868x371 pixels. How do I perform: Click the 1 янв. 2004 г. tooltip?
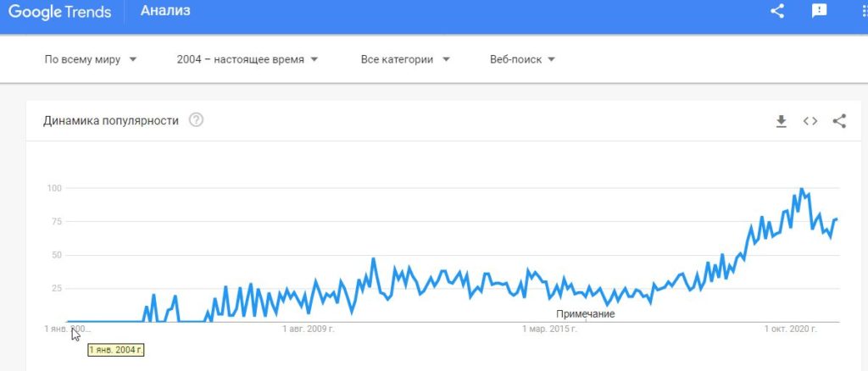[x=115, y=349]
